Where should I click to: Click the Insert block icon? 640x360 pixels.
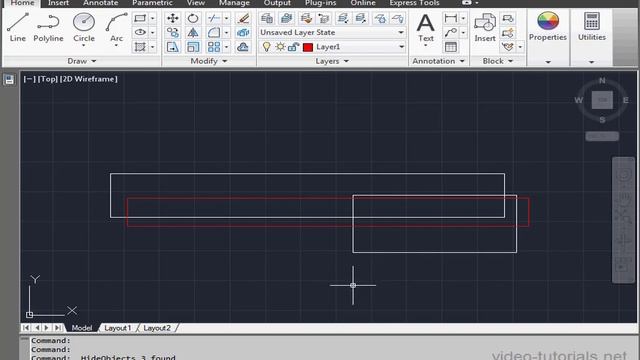pyautogui.click(x=485, y=27)
